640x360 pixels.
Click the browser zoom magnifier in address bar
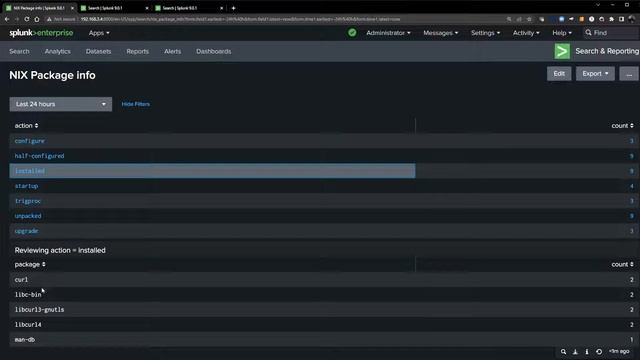pyautogui.click(x=509, y=19)
